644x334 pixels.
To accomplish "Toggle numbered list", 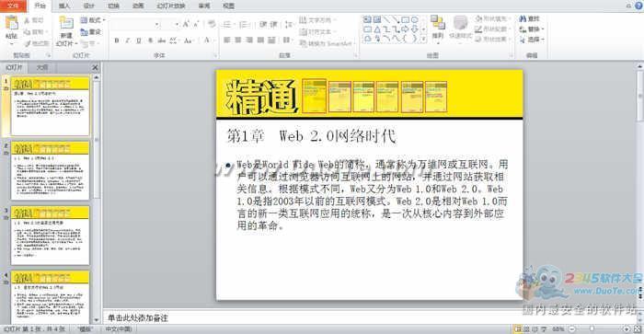I will (243, 24).
